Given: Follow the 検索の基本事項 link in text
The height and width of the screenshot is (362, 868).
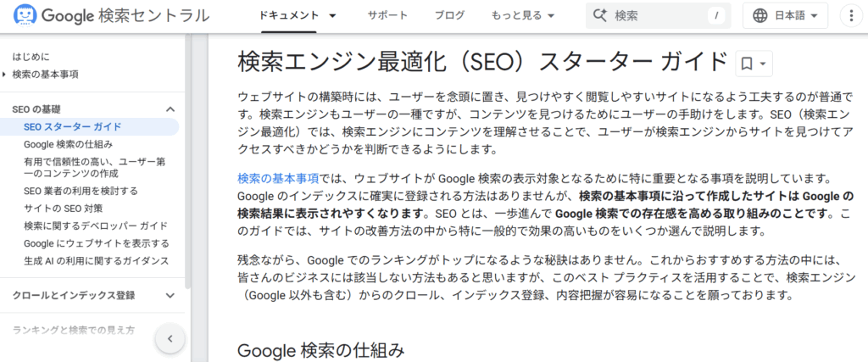Looking at the screenshot, I should click(x=278, y=179).
